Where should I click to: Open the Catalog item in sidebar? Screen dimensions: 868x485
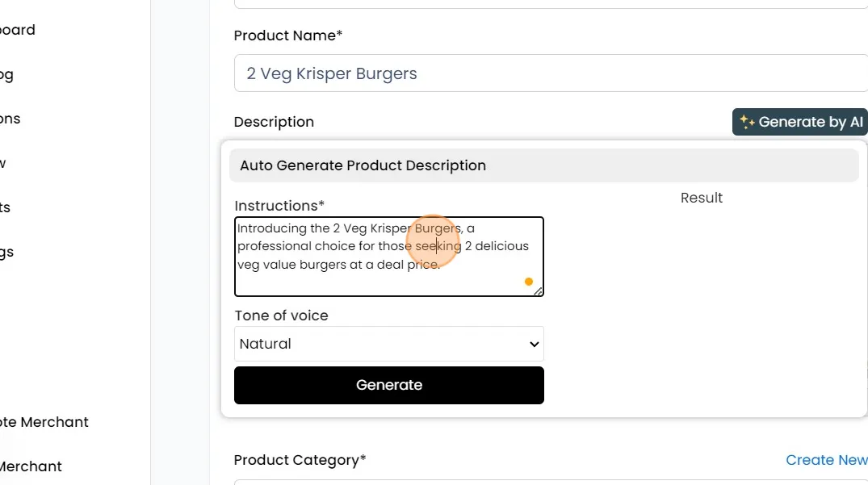click(x=7, y=75)
